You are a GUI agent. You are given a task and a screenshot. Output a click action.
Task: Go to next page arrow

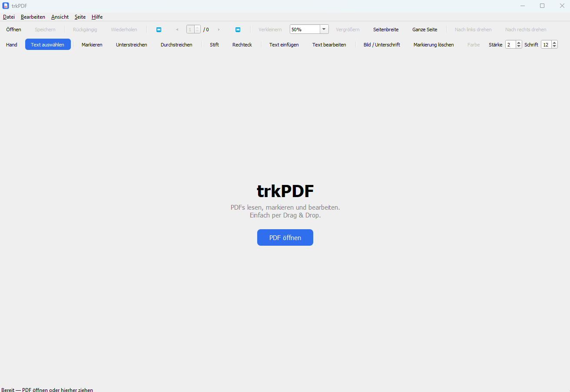pyautogui.click(x=219, y=30)
